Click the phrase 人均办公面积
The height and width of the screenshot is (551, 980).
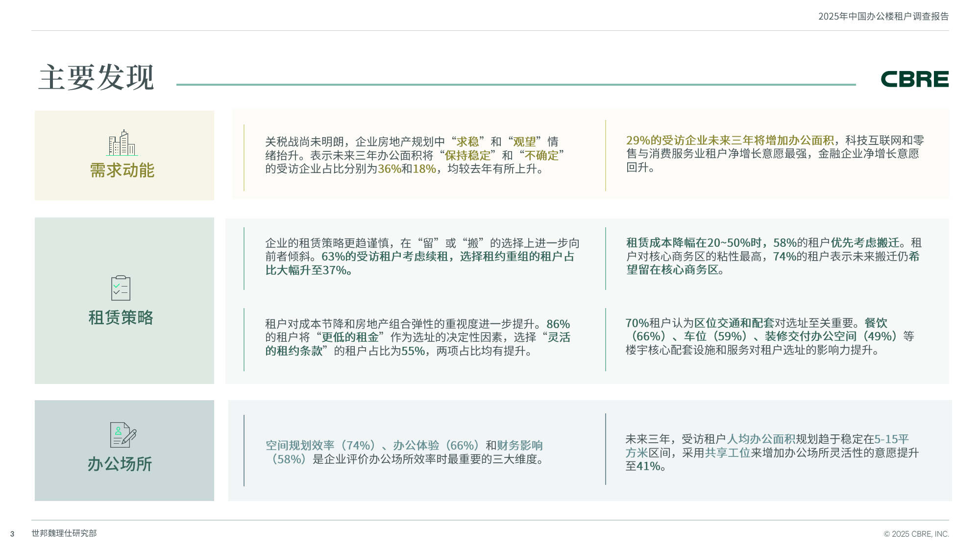(761, 439)
